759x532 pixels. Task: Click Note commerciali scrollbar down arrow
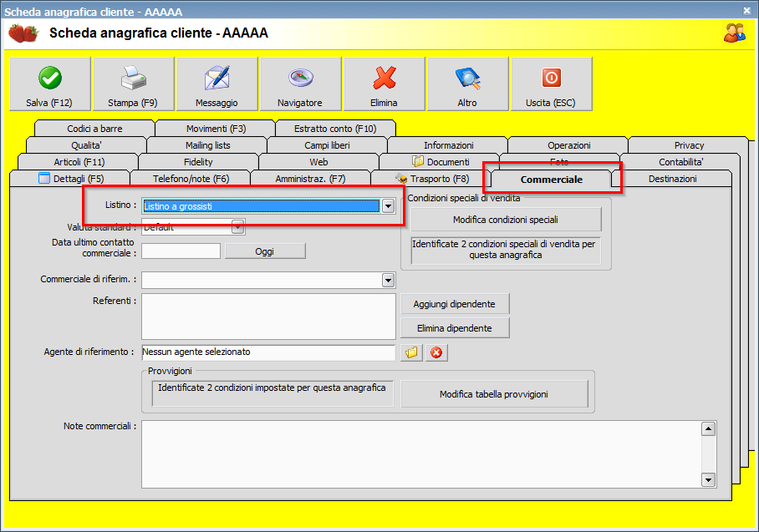(x=708, y=479)
